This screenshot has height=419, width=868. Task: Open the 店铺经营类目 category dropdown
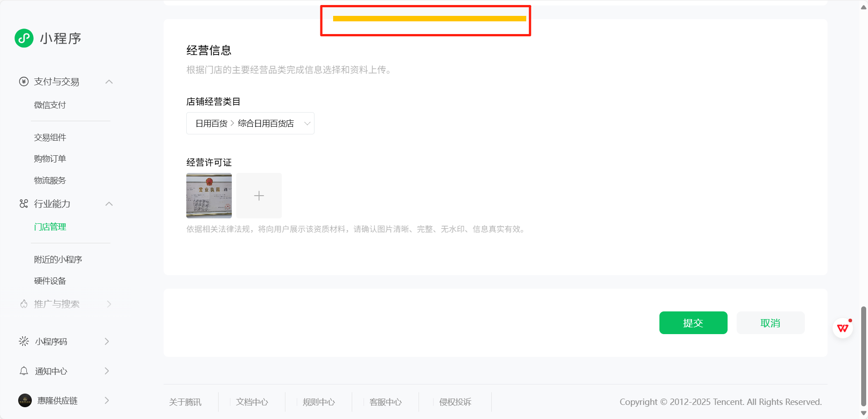point(250,123)
